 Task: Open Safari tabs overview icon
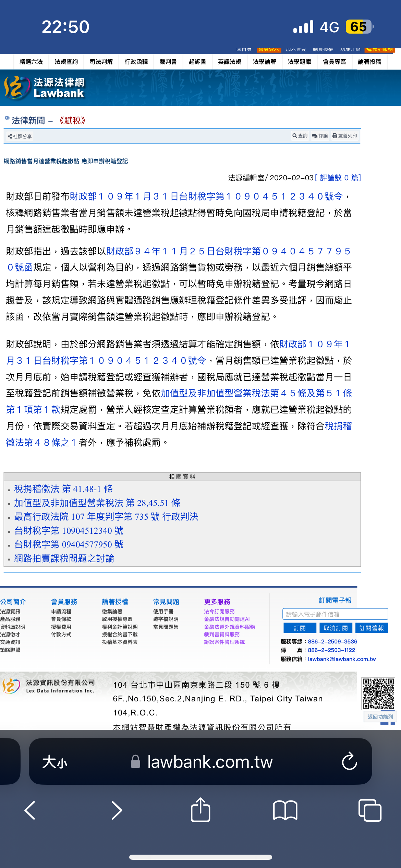(370, 810)
